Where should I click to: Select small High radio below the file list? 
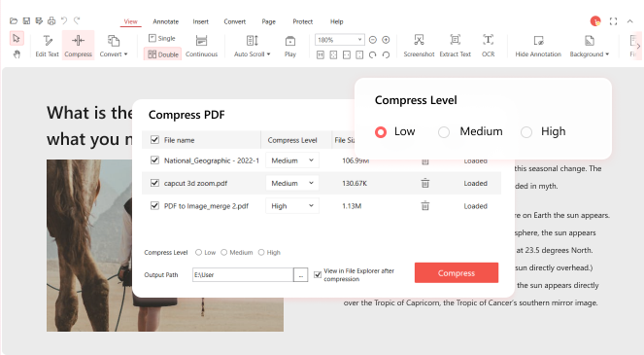point(261,252)
